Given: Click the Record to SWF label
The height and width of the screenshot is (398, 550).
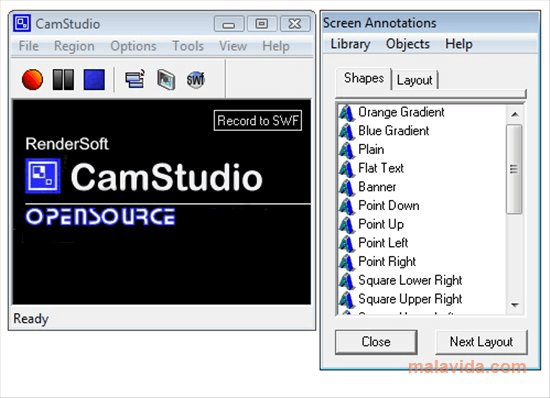Looking at the screenshot, I should (258, 121).
